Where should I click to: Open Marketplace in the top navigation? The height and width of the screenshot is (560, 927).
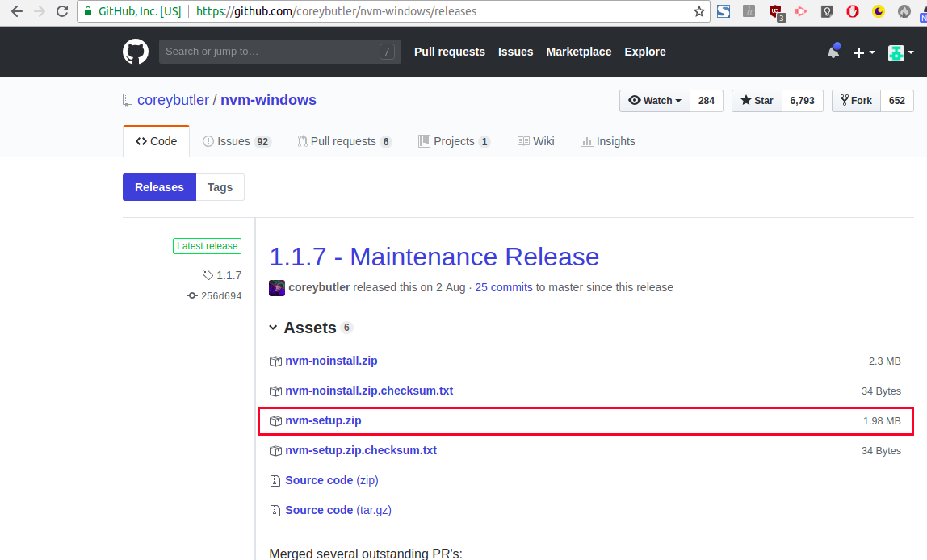579,52
